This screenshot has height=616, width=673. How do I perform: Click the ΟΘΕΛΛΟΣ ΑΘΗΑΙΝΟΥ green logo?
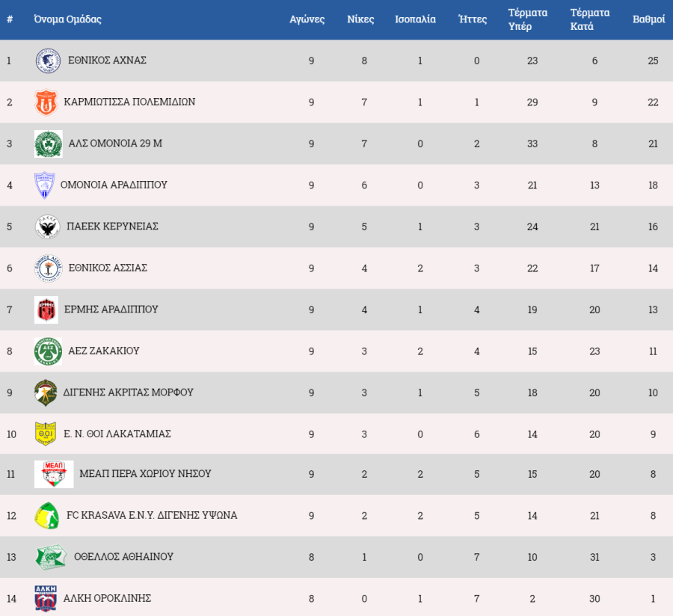click(51, 557)
